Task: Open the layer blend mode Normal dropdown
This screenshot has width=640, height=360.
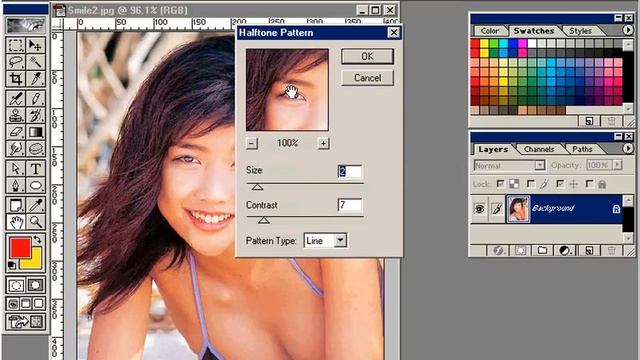Action: [540, 165]
